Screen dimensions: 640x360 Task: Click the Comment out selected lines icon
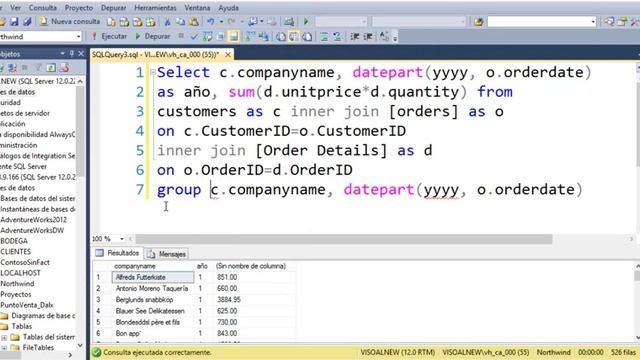[324, 37]
